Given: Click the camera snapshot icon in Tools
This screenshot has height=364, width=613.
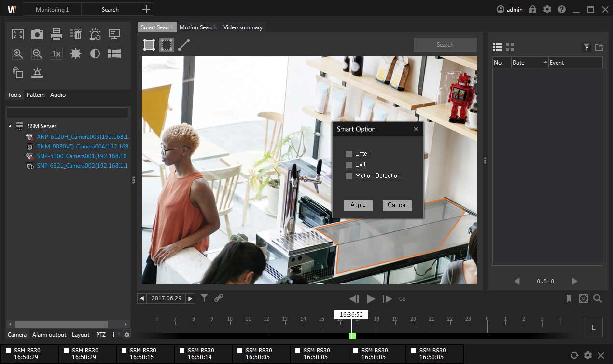Looking at the screenshot, I should pyautogui.click(x=37, y=34).
